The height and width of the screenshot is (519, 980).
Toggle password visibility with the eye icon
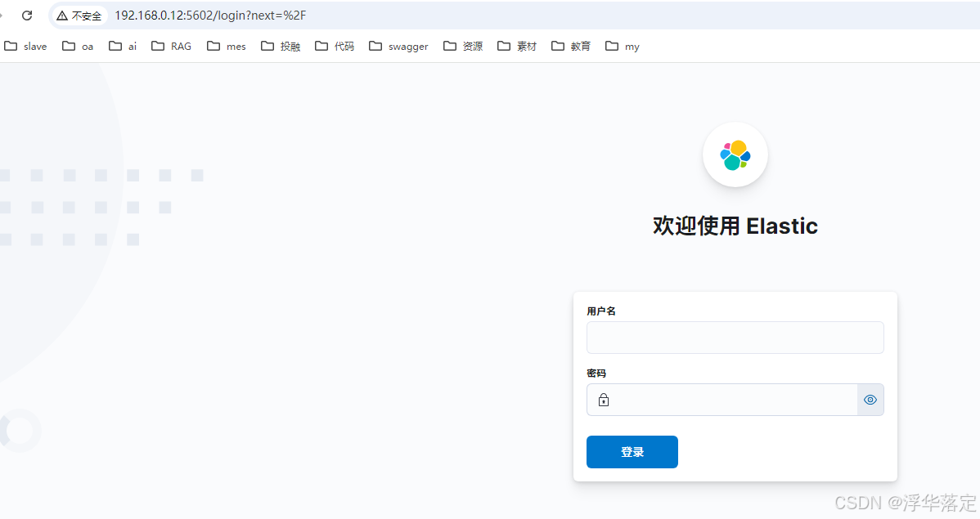tap(870, 400)
